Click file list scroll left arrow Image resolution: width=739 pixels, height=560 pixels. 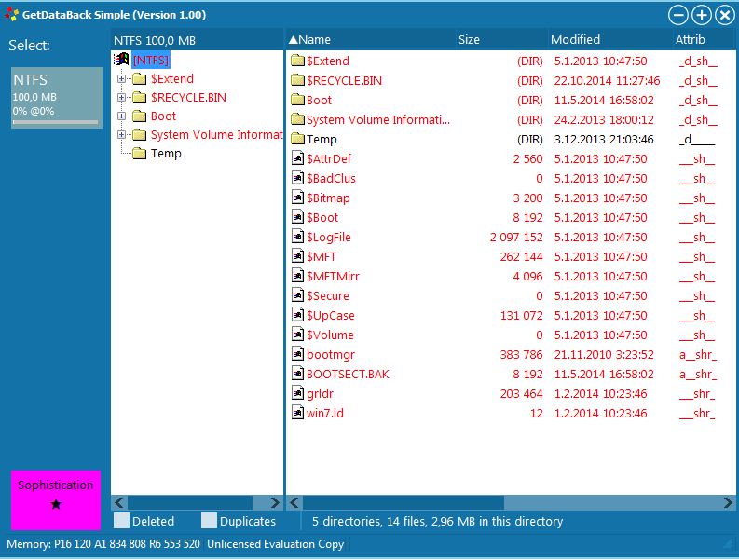point(294,502)
